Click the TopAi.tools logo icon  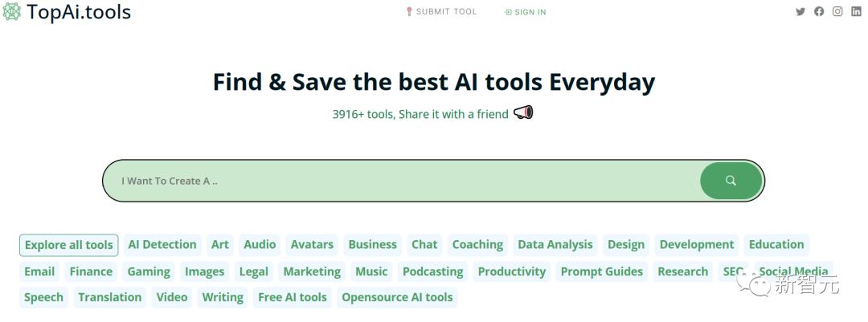(12, 12)
